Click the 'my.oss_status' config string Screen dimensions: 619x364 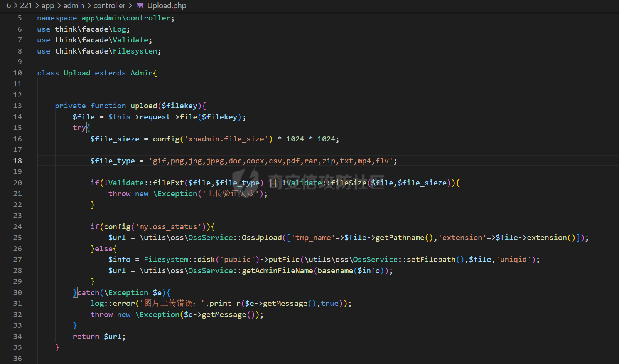point(169,227)
